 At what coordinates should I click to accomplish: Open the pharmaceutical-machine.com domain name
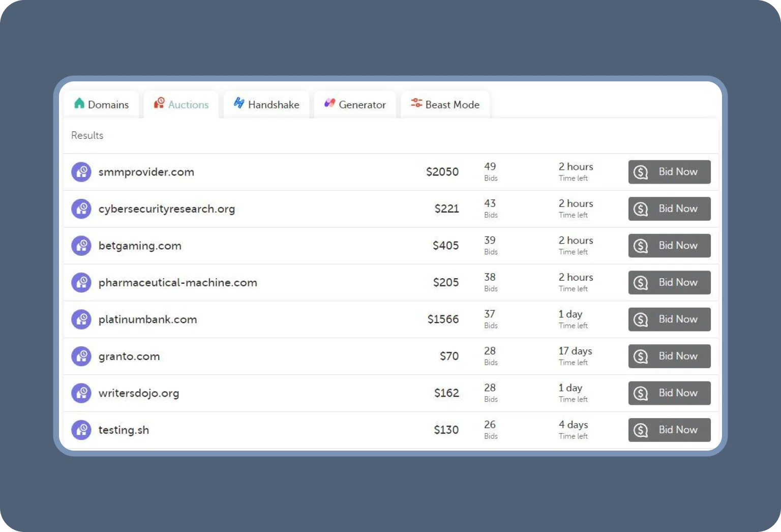[x=178, y=283]
